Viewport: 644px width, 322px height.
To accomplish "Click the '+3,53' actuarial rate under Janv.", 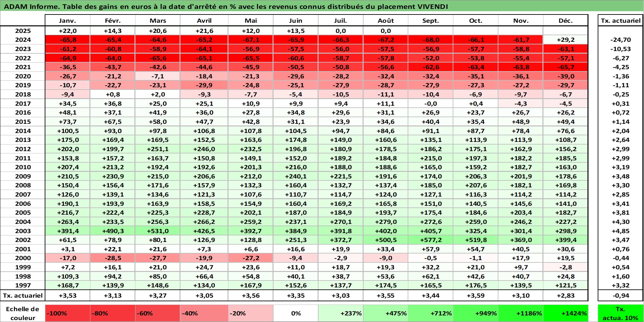I will (x=67, y=296).
